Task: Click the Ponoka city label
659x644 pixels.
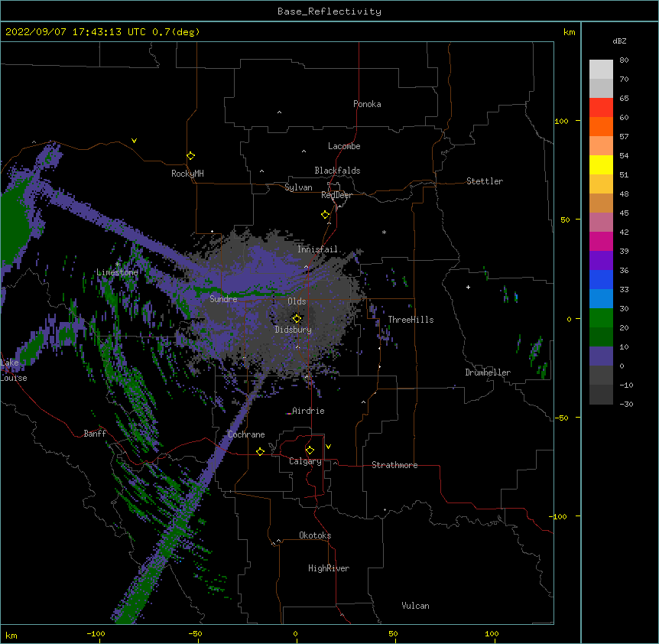Action: pos(367,104)
